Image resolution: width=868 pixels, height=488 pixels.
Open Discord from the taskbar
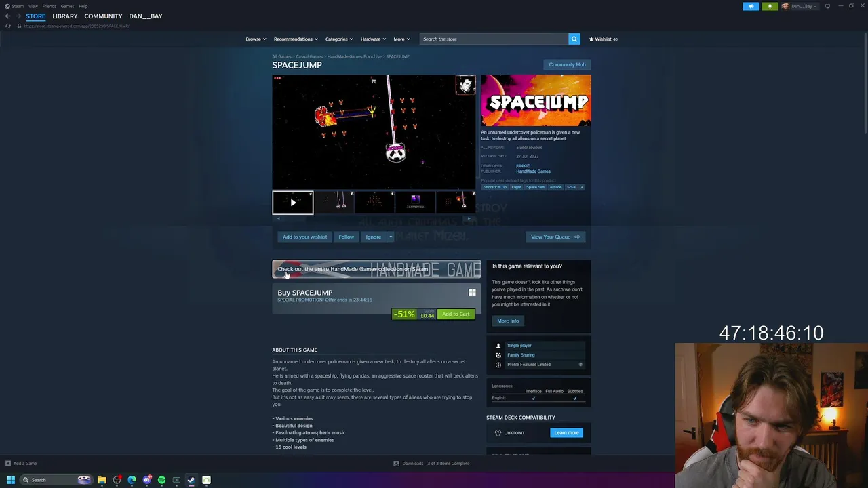(146, 480)
